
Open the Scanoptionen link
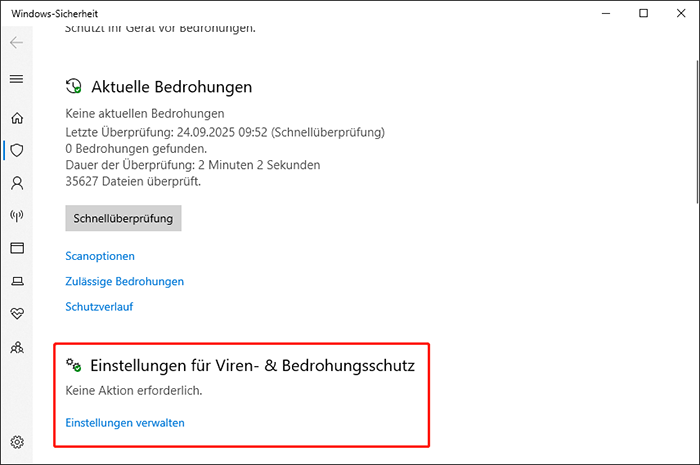click(x=100, y=256)
